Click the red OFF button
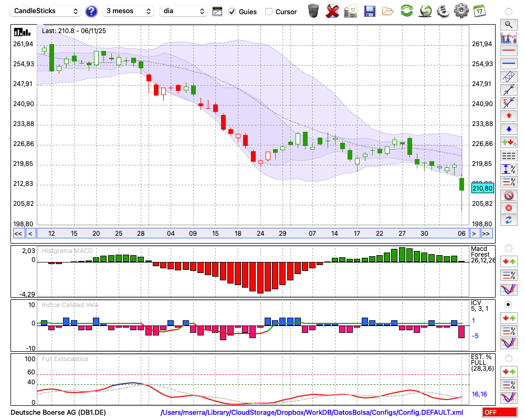525x420 pixels. 499,413
